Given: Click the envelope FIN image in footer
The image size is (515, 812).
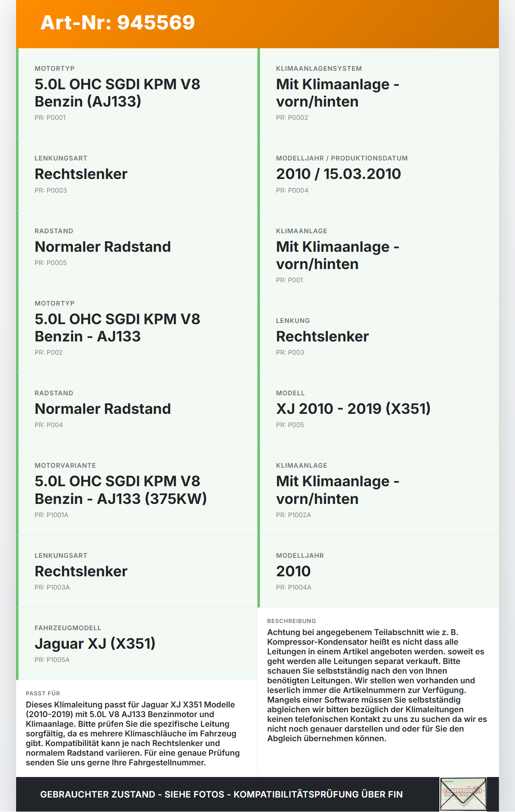Looking at the screenshot, I should (x=463, y=794).
